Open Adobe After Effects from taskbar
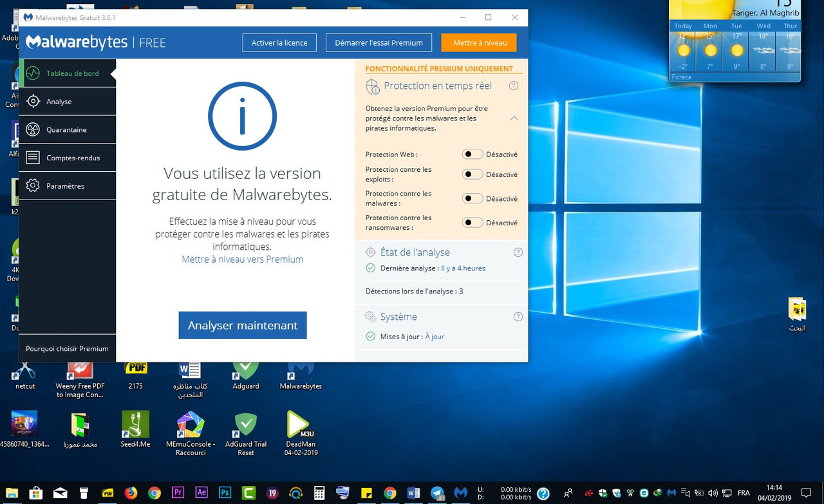 (x=201, y=493)
